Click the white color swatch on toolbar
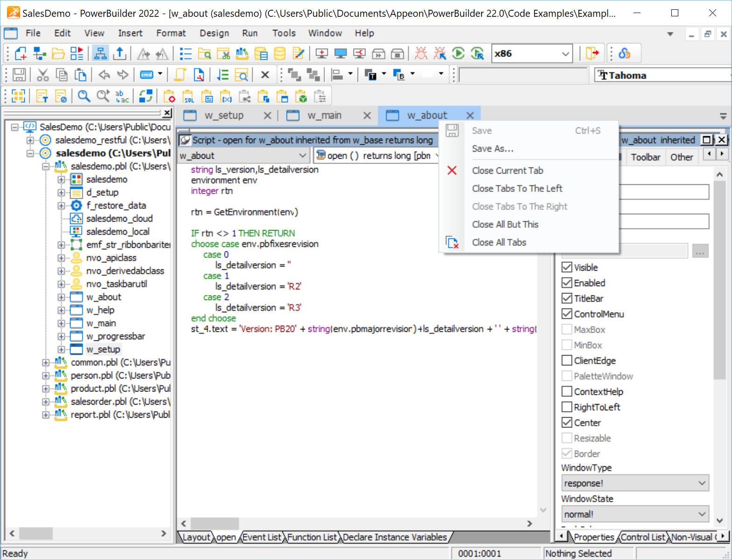The image size is (732, 560). [428, 75]
